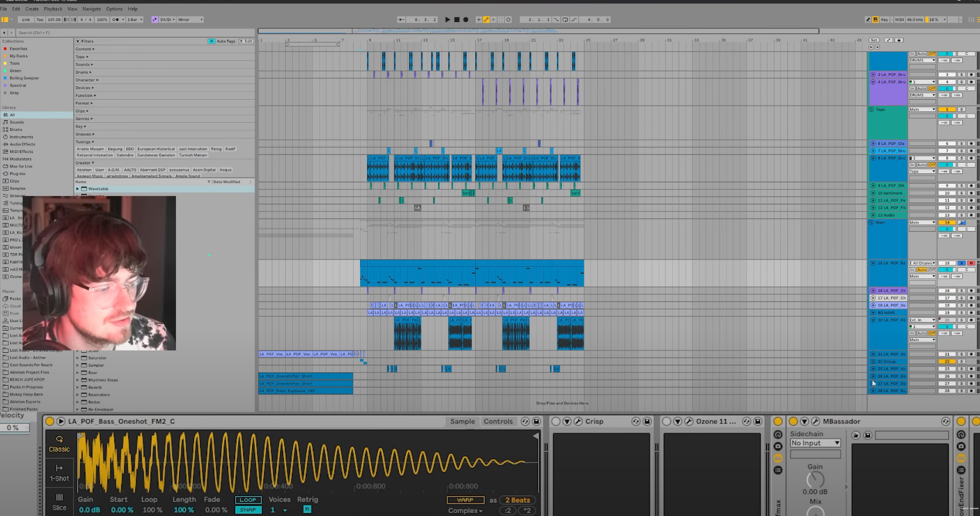This screenshot has height=516, width=980.
Task: Toggle the Computer MIDI Keyboard icon
Action: point(875,19)
